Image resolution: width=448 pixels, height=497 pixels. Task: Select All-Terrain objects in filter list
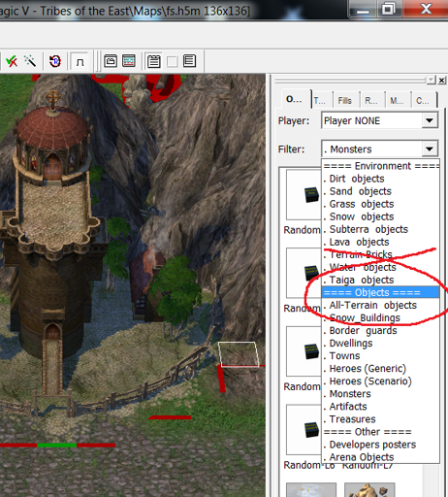click(x=380, y=305)
